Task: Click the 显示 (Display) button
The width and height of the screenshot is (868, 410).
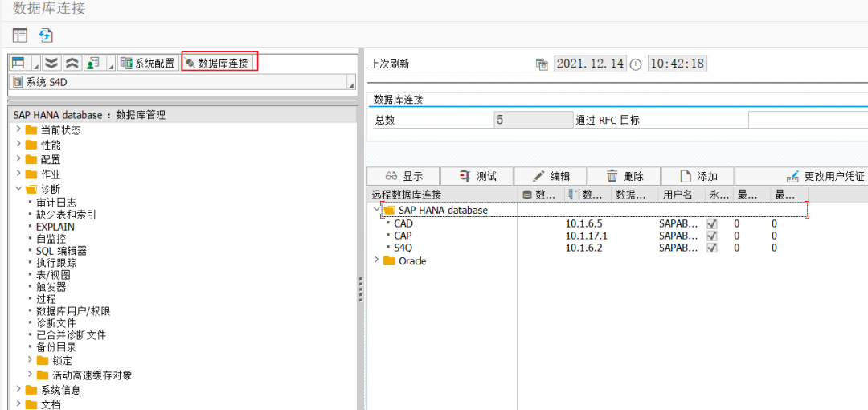Action: coord(403,176)
